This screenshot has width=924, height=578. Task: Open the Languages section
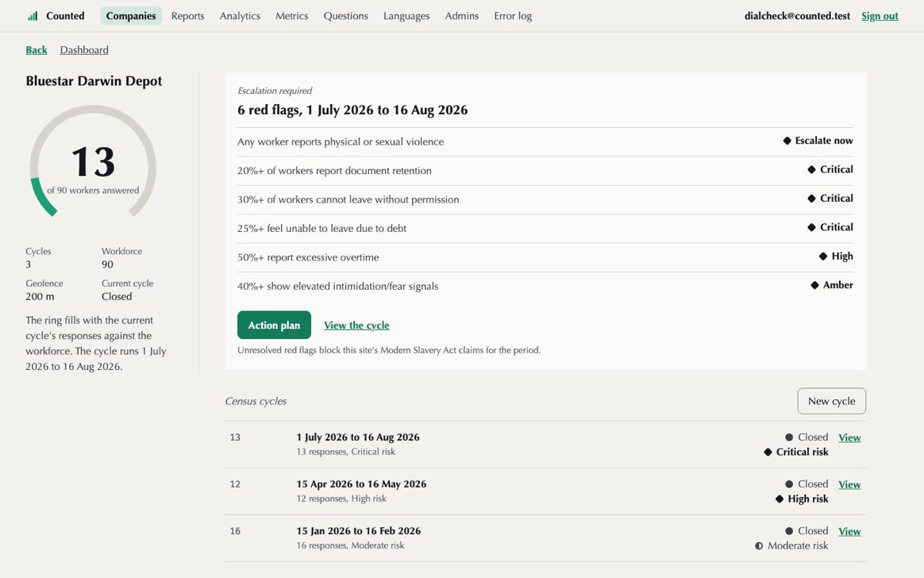407,15
